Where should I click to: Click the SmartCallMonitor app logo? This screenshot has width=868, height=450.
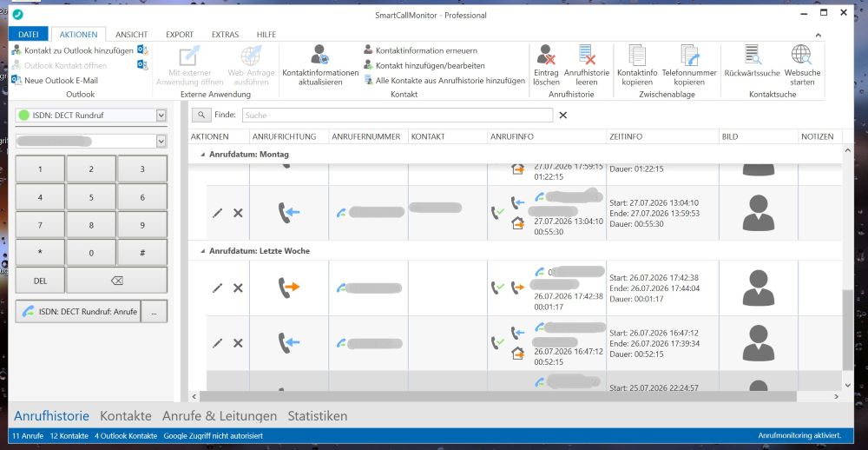17,15
